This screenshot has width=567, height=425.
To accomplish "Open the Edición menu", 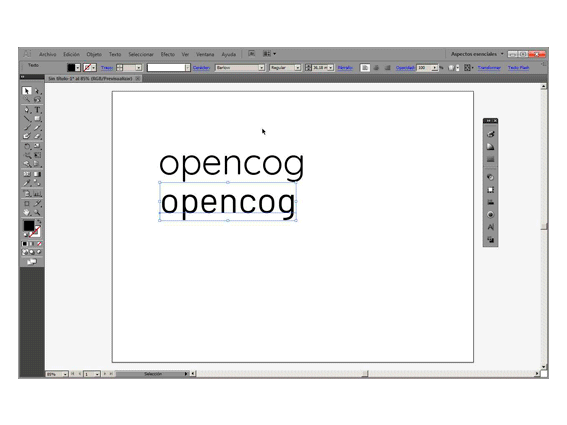I will coord(71,54).
